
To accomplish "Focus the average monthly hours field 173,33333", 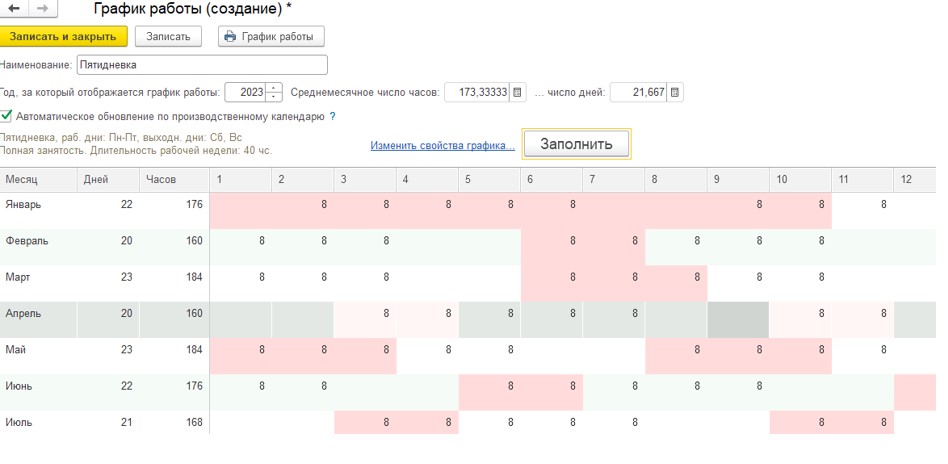I will pyautogui.click(x=478, y=93).
